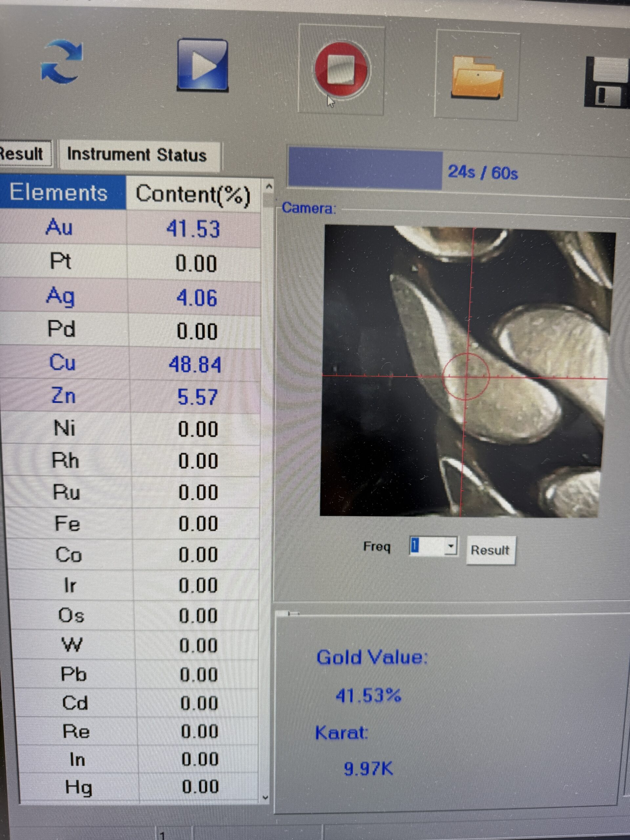This screenshot has width=630, height=840.
Task: Click the camera sample preview image
Action: coord(467,371)
